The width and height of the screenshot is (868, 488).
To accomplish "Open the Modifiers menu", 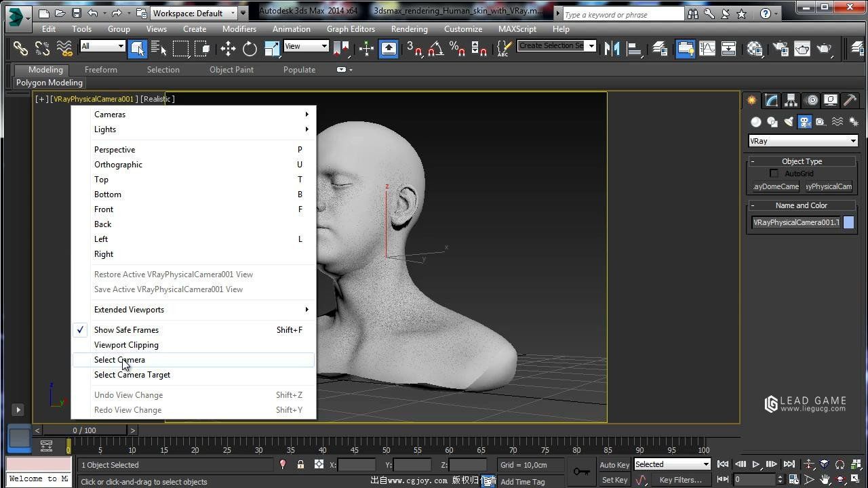I will point(239,29).
